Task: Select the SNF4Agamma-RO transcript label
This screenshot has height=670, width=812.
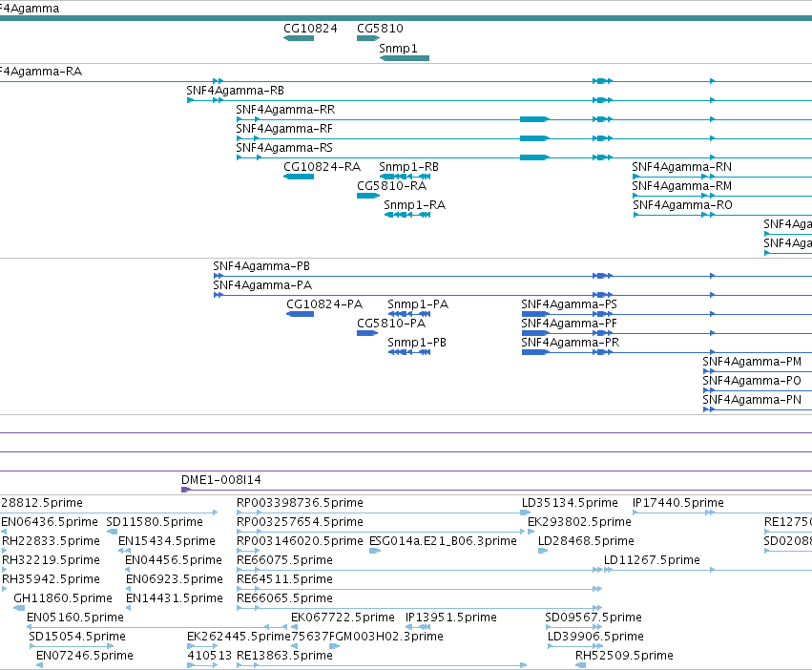Action: [x=682, y=205]
